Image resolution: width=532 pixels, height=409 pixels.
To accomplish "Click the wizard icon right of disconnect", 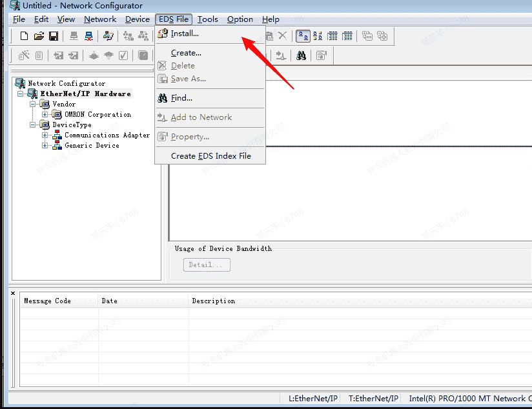I will [108, 36].
